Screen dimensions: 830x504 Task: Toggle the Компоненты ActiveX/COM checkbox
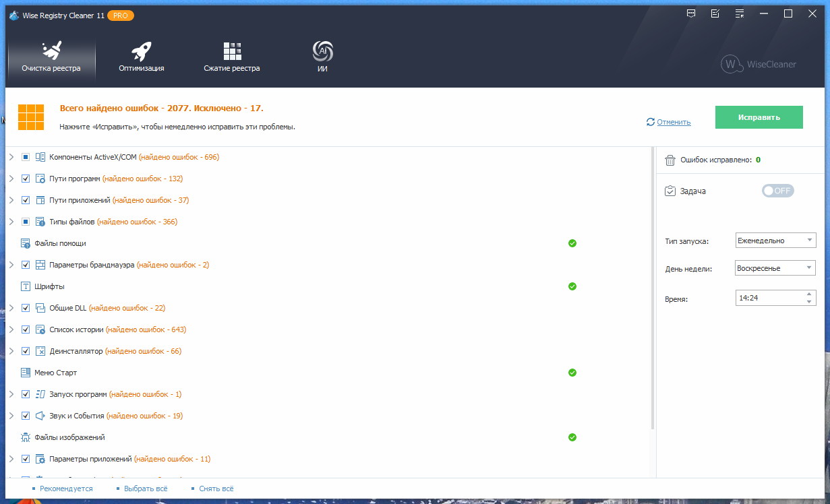tap(26, 157)
